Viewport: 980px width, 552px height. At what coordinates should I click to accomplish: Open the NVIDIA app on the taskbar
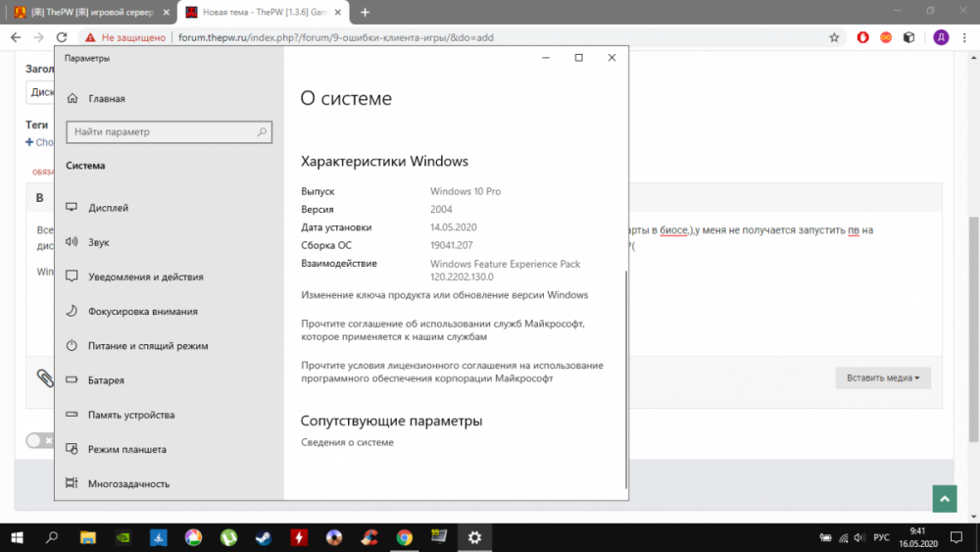click(123, 537)
